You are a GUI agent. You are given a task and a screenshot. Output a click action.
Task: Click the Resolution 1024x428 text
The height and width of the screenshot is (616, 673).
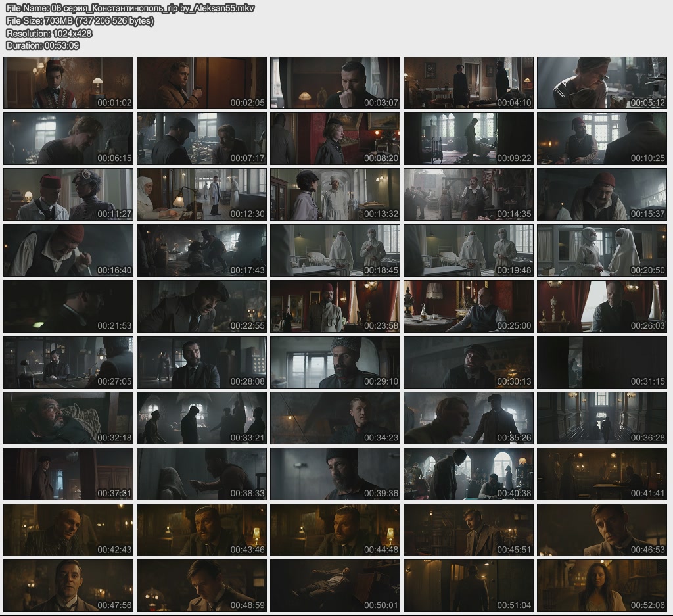(x=49, y=34)
